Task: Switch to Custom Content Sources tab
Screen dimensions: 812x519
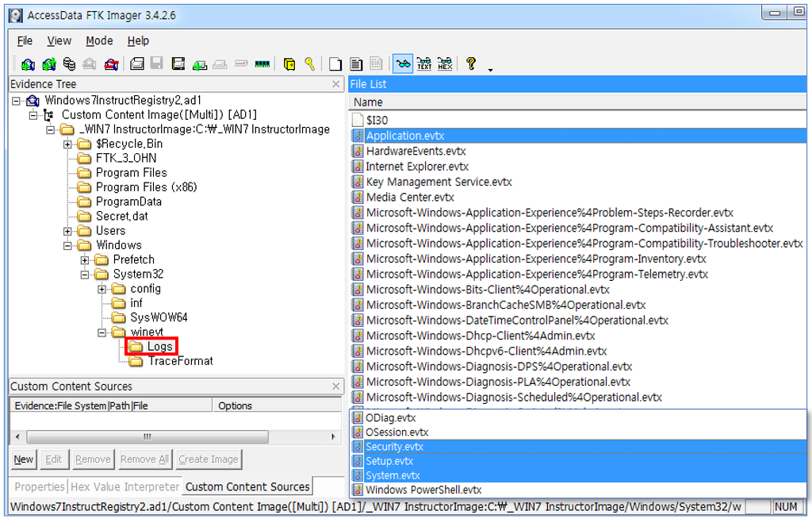Action: coord(247,486)
